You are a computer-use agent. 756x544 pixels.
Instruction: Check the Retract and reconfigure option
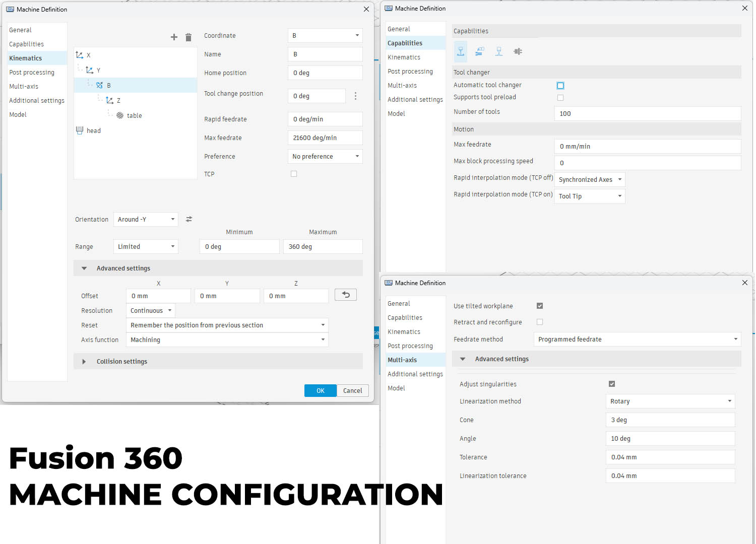point(540,322)
